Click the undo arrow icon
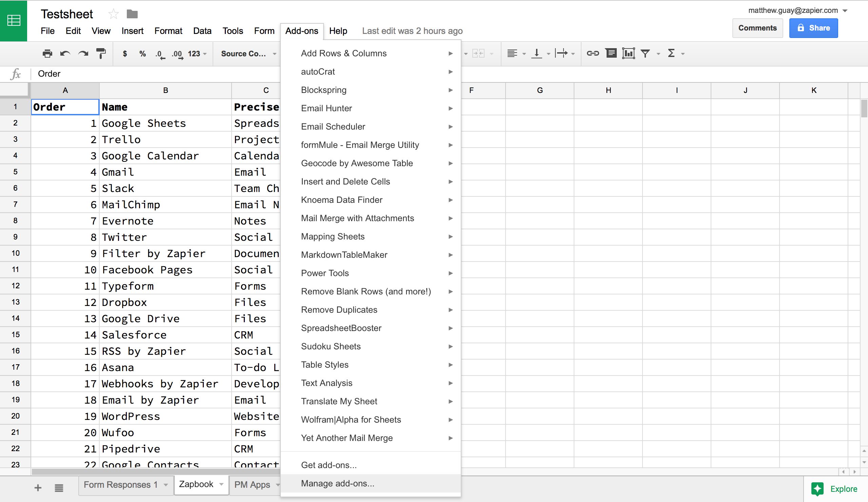 [x=65, y=53]
